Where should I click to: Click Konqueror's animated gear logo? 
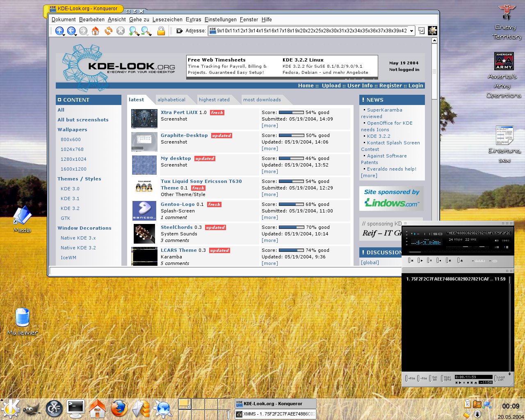click(x=432, y=31)
